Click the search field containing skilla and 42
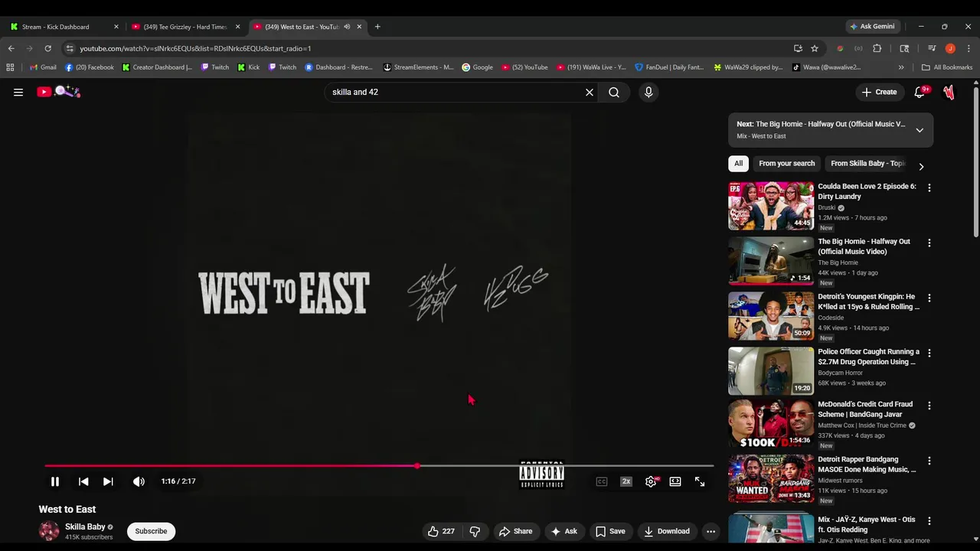The image size is (980, 551). coord(456,92)
